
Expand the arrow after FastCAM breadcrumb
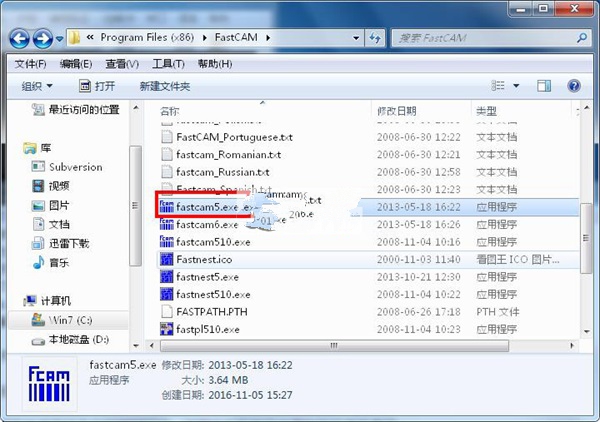[x=268, y=38]
